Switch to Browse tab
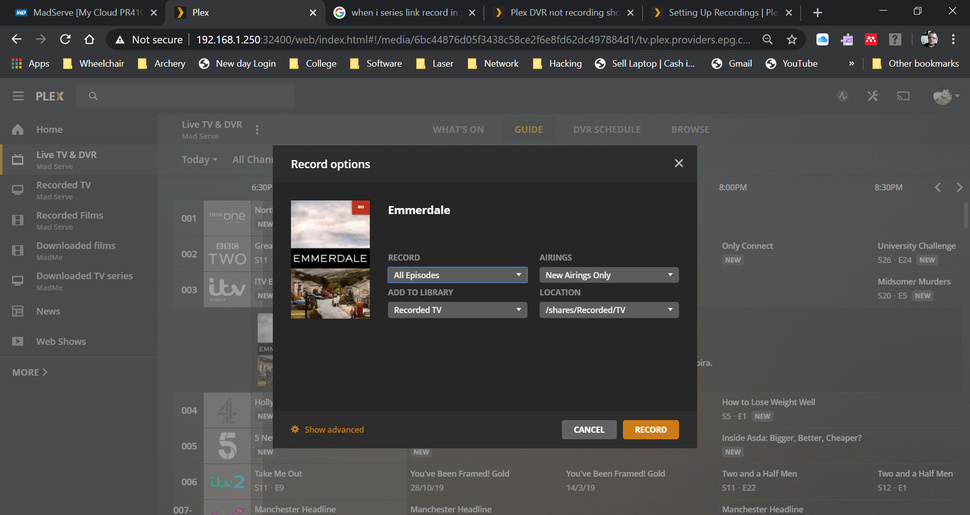The height and width of the screenshot is (515, 970). pyautogui.click(x=690, y=129)
